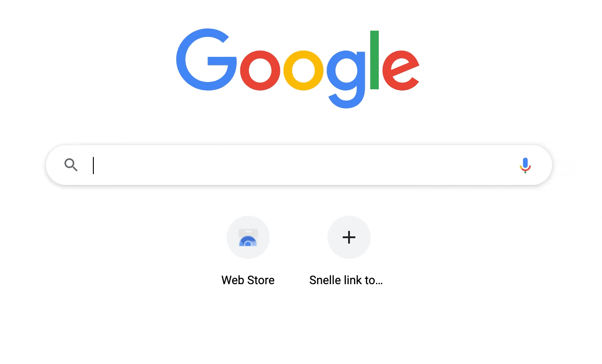602x364 pixels.
Task: Click the green letter l in logo
Action: click(x=374, y=60)
